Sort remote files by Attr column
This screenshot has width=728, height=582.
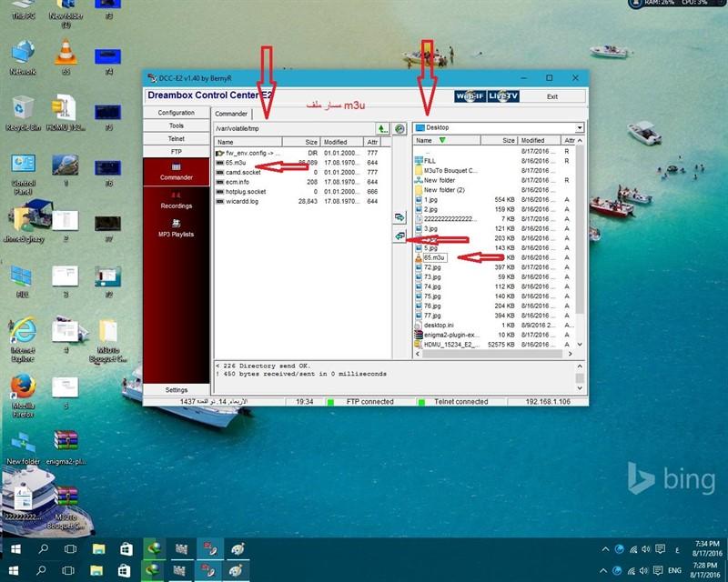(x=372, y=142)
